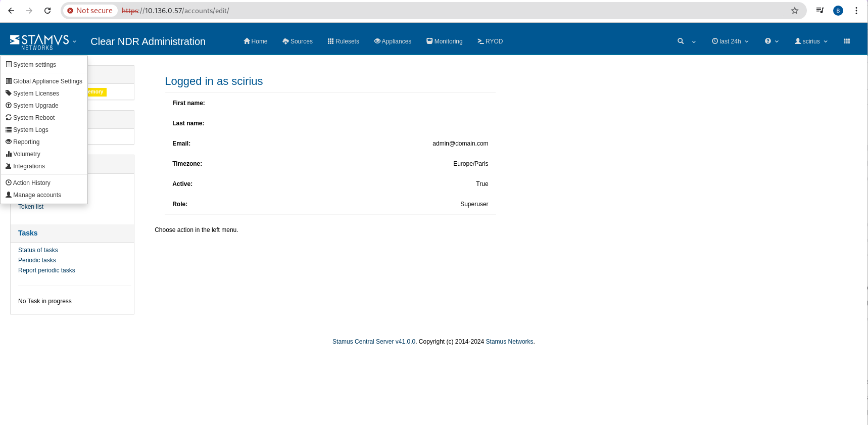The image size is (868, 425).
Task: Click the apps grid icon in navbar
Action: (x=846, y=41)
